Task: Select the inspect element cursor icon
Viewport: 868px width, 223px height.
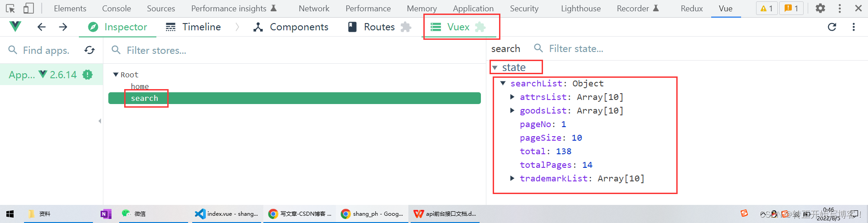Action: coord(11,8)
